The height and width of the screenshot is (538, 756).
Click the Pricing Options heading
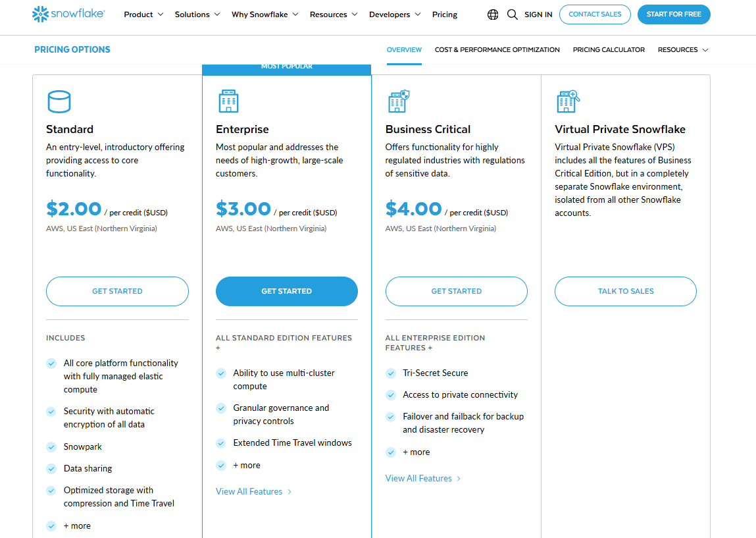pyautogui.click(x=72, y=49)
